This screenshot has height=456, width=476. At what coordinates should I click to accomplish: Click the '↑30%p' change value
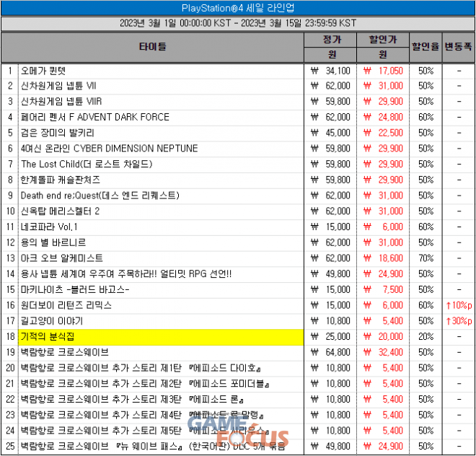[459, 321]
